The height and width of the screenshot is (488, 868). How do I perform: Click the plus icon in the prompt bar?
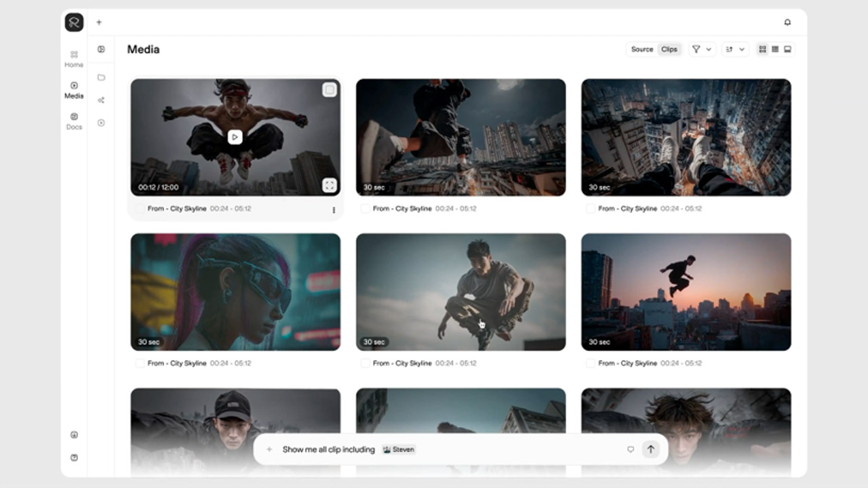point(269,449)
